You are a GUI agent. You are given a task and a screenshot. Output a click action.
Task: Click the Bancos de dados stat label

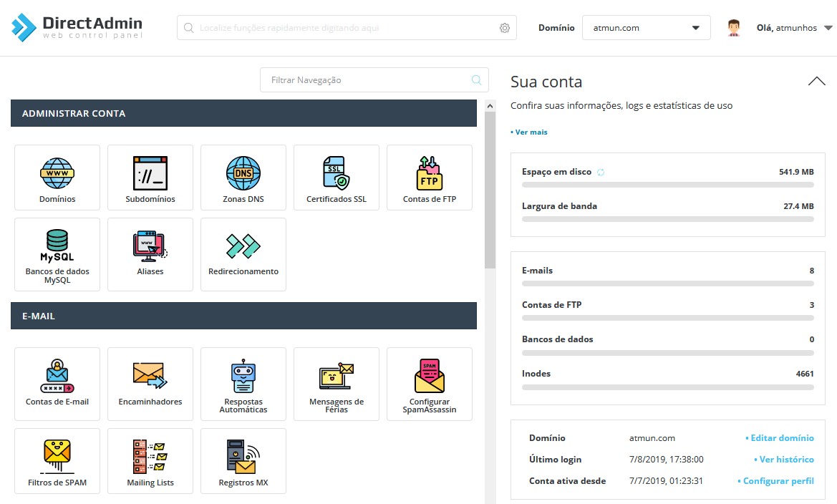click(x=558, y=339)
